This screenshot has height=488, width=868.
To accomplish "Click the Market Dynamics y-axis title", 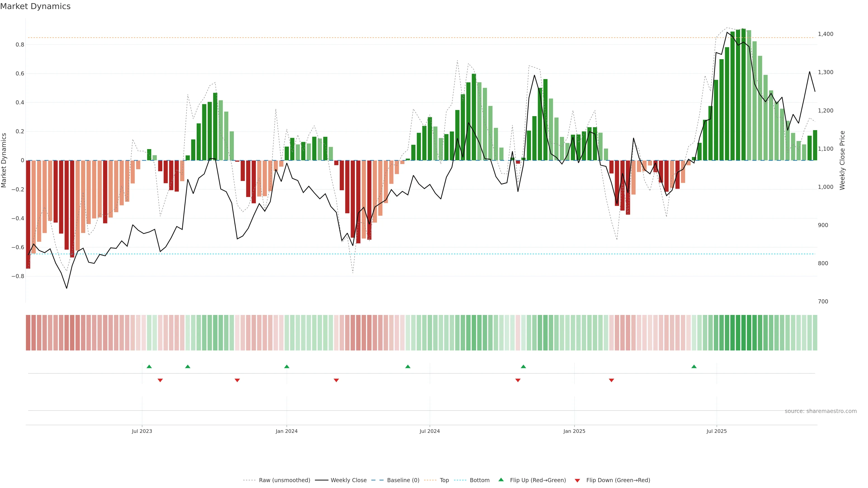I will (x=4, y=160).
